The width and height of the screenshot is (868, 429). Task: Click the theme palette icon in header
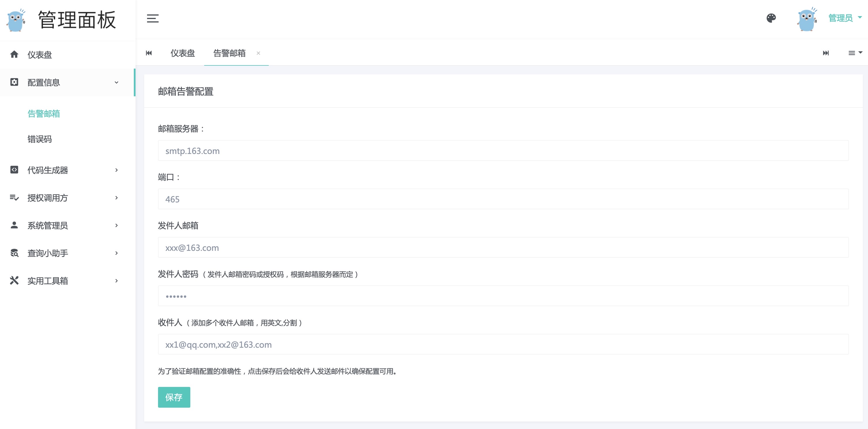pyautogui.click(x=771, y=18)
